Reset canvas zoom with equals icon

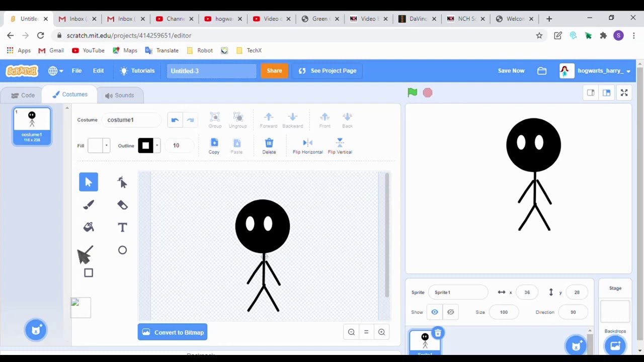pyautogui.click(x=366, y=332)
